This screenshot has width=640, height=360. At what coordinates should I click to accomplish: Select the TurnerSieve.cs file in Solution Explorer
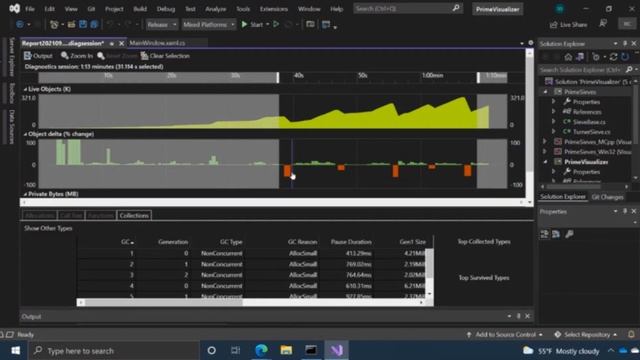point(592,131)
